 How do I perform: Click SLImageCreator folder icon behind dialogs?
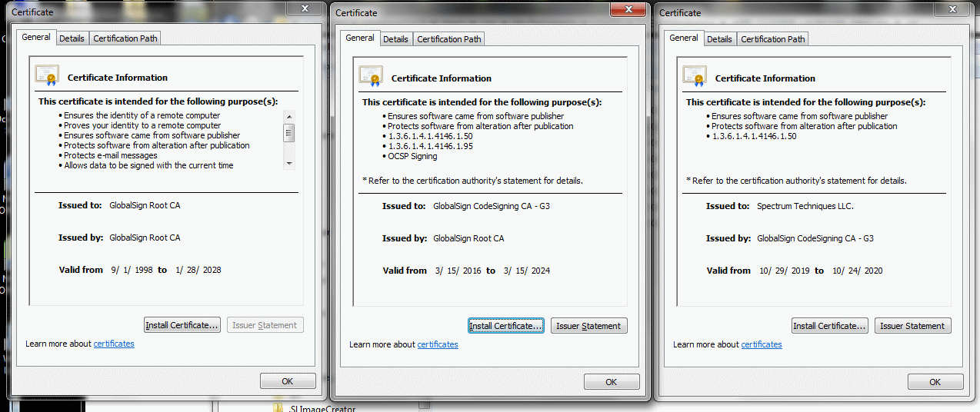[x=278, y=408]
